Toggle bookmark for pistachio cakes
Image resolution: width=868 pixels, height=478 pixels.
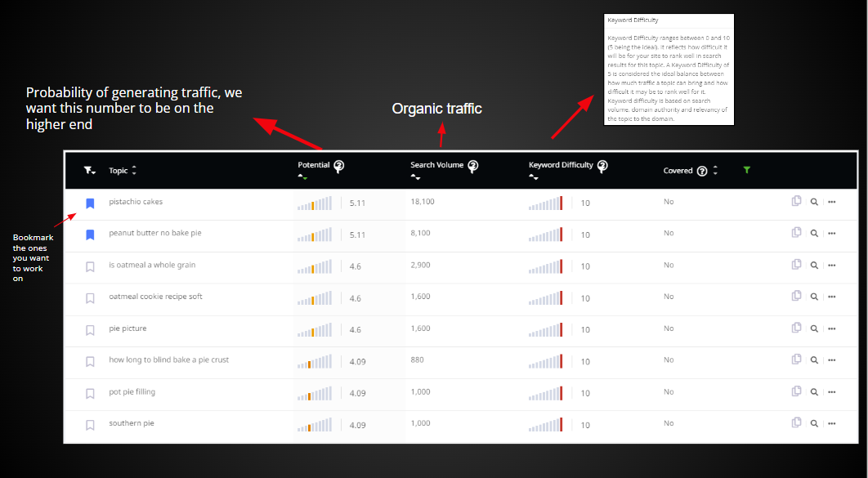point(90,203)
